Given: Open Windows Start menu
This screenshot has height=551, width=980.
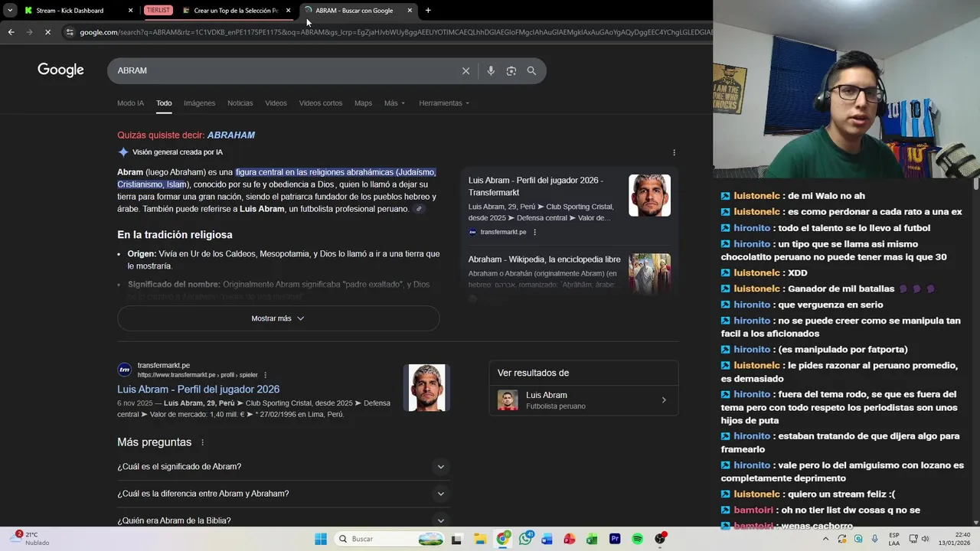Looking at the screenshot, I should point(321,539).
